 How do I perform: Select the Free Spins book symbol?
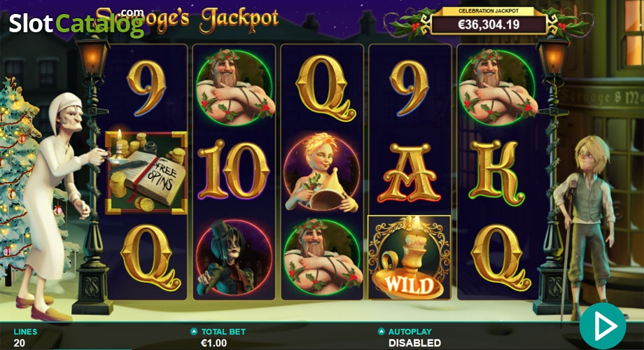(x=146, y=173)
